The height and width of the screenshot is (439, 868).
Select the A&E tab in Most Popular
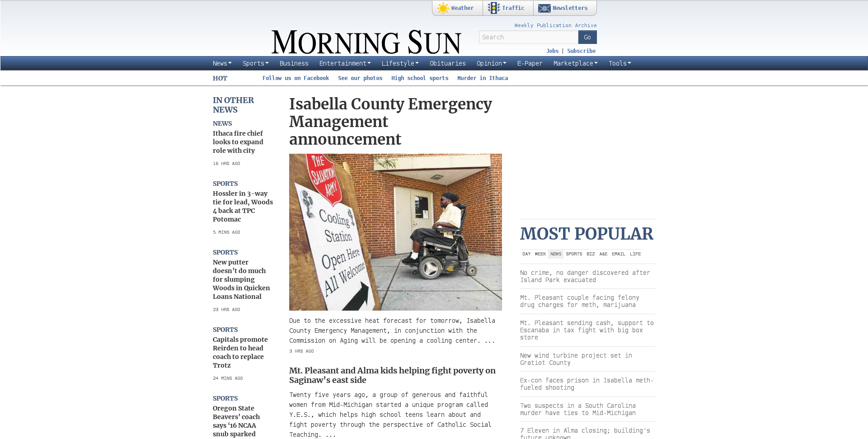click(x=603, y=254)
